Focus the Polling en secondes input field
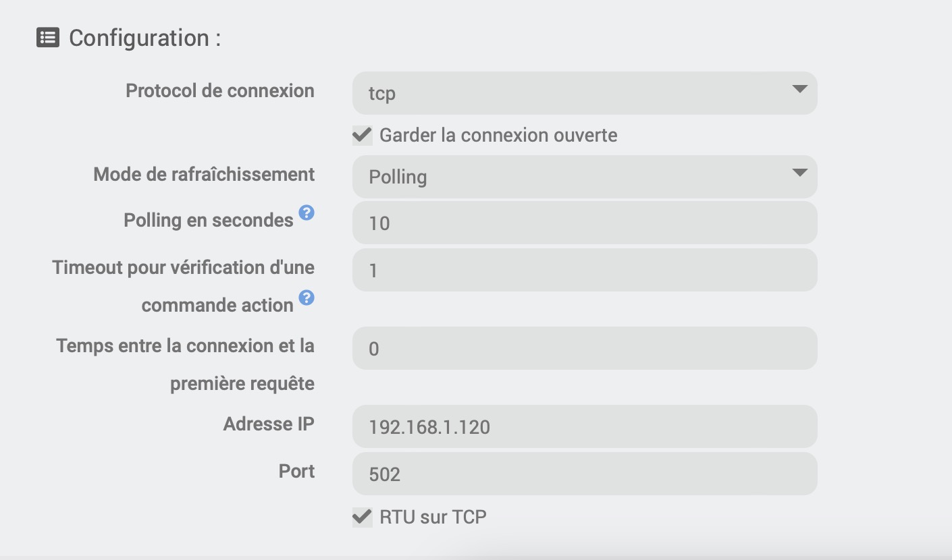The image size is (952, 560). (584, 223)
